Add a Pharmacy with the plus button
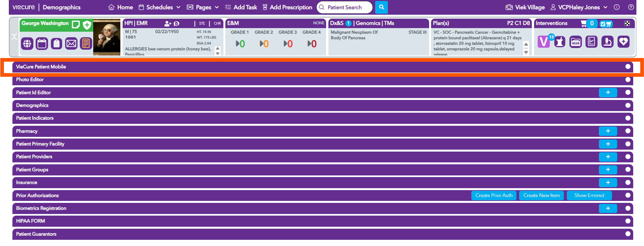Screen dimensions: 644x246 (x=608, y=131)
